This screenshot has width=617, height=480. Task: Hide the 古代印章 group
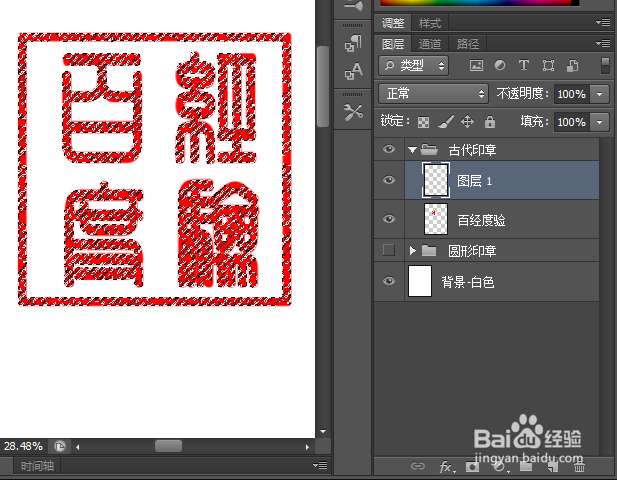(x=389, y=149)
